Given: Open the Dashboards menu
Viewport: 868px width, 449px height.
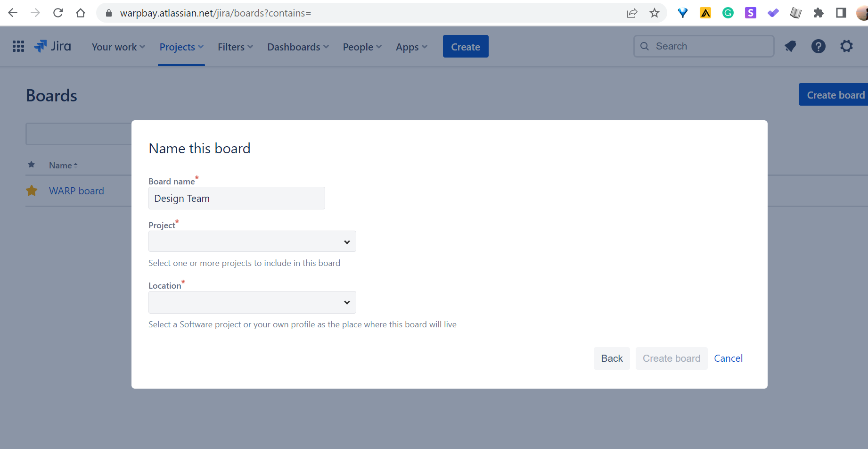Looking at the screenshot, I should click(297, 47).
